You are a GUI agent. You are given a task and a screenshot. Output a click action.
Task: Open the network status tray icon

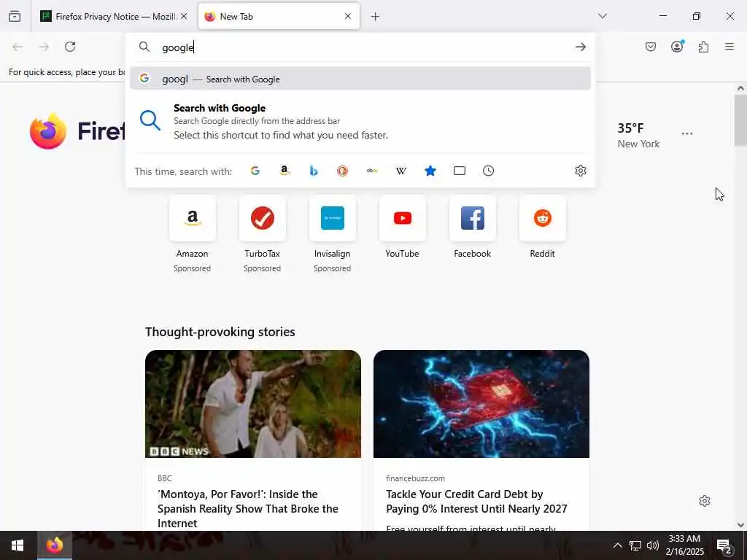pyautogui.click(x=635, y=545)
